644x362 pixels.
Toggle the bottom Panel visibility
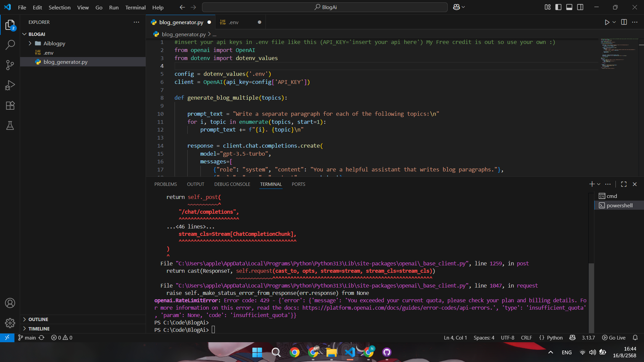point(569,7)
